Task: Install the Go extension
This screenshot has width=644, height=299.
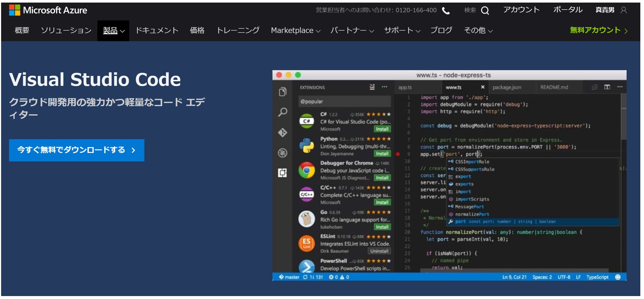Action: 382,227
